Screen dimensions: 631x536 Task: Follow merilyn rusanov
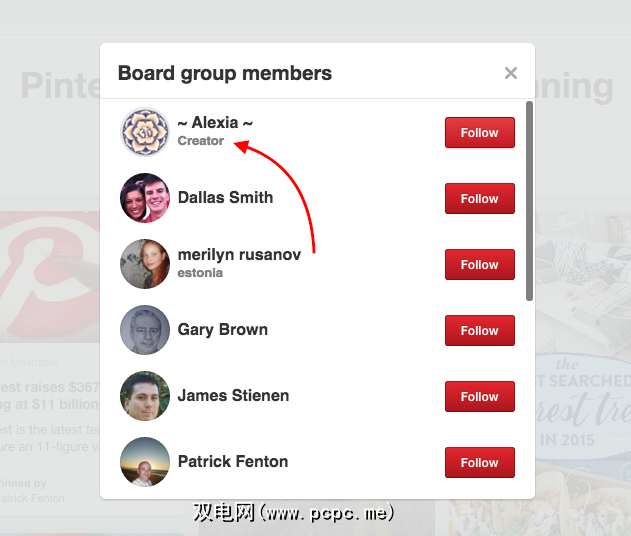coord(480,264)
